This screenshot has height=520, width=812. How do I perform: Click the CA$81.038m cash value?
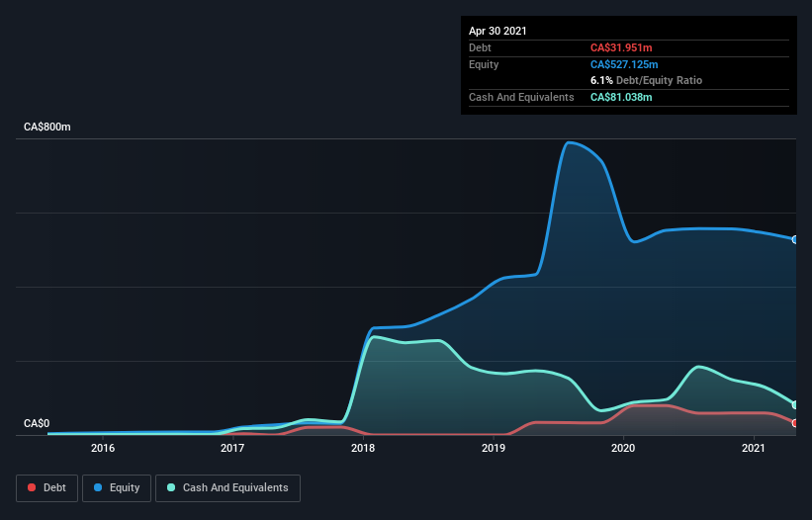pos(621,97)
